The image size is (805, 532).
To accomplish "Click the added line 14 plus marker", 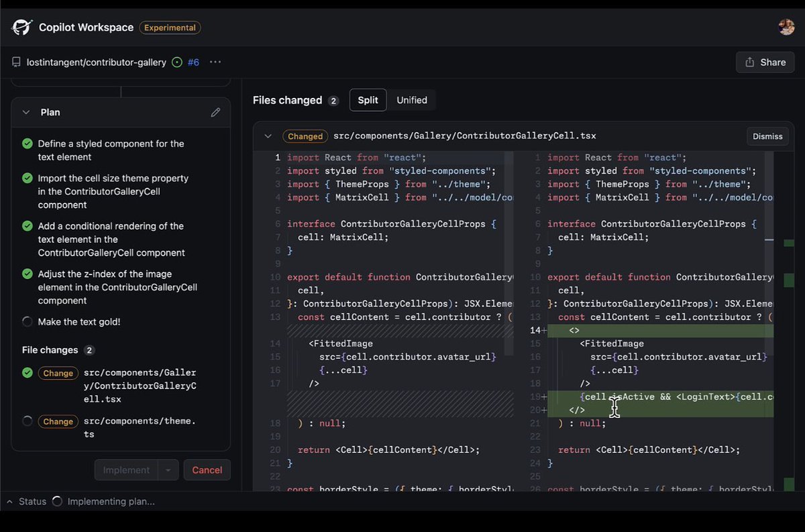I will 544,330.
